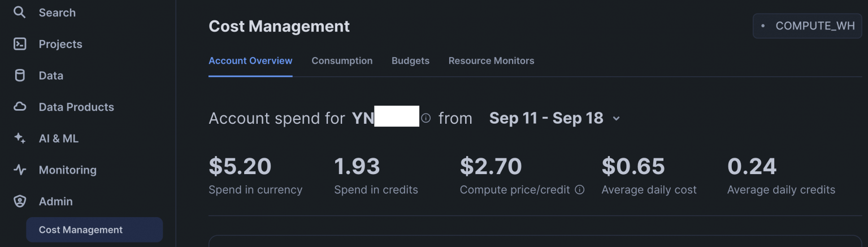868x247 pixels.
Task: Expand the date range chevron arrow
Action: point(617,119)
